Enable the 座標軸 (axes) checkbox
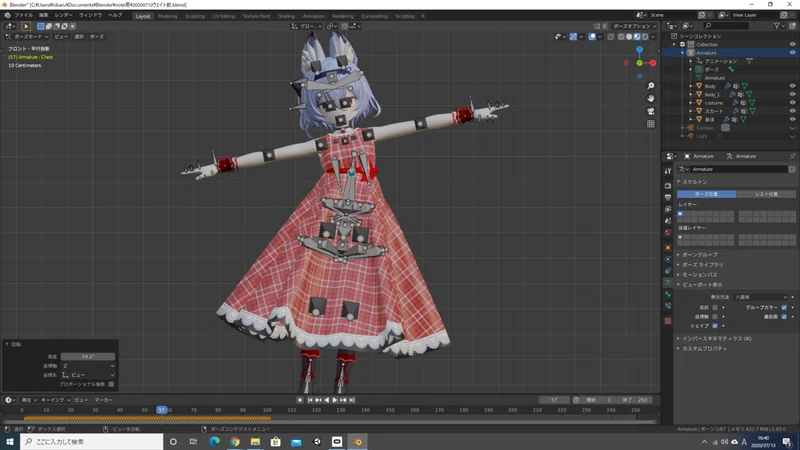 click(x=715, y=317)
